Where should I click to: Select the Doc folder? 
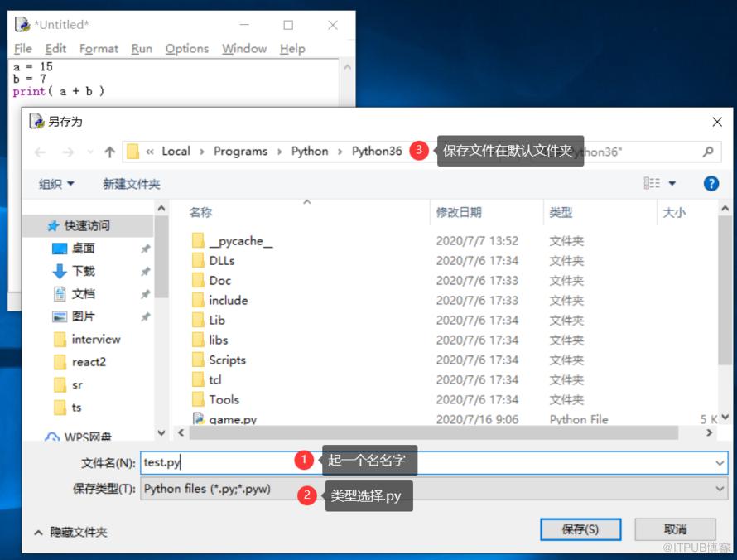tap(220, 281)
